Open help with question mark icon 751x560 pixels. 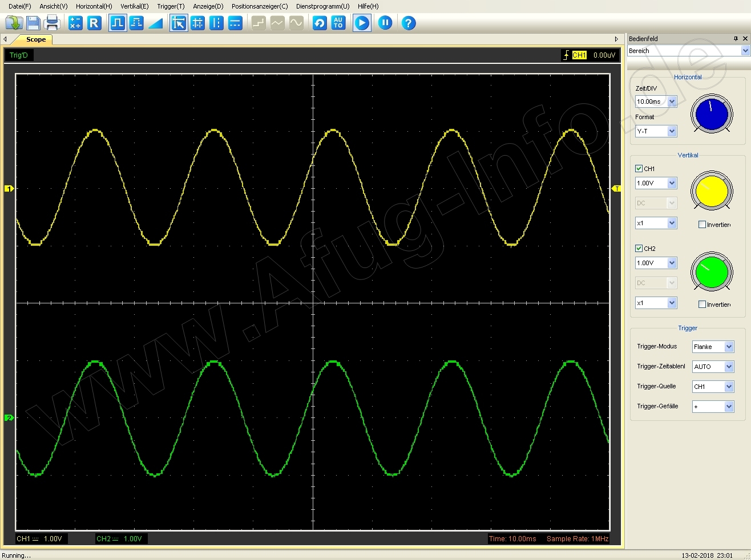tap(409, 23)
